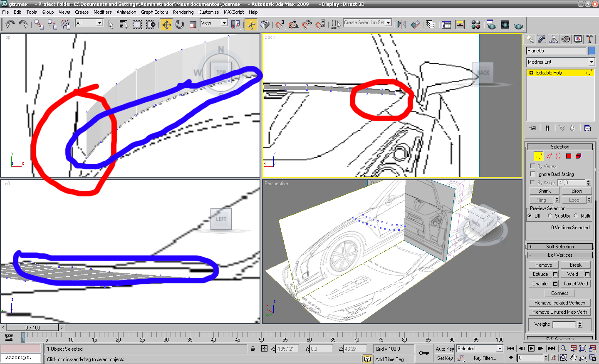This screenshot has width=599, height=364.
Task: Choose the Select and Rotate tool
Action: click(180, 25)
